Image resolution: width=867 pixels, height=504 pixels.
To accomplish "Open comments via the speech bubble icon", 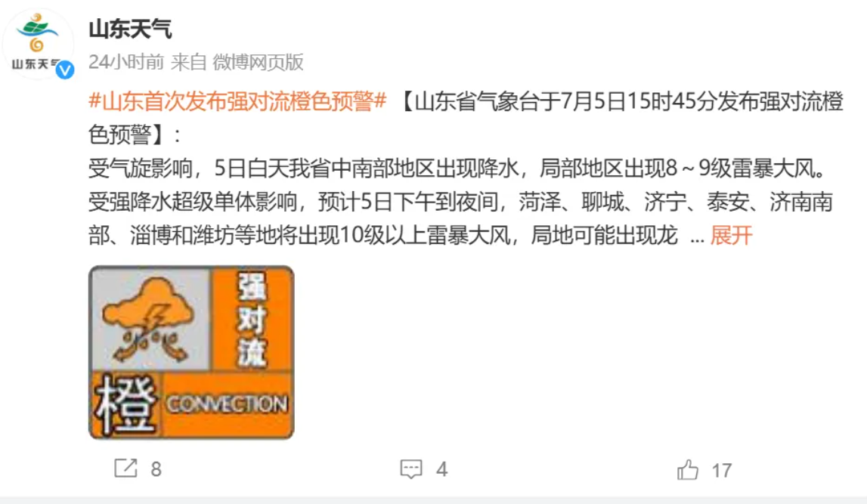I will point(411,469).
